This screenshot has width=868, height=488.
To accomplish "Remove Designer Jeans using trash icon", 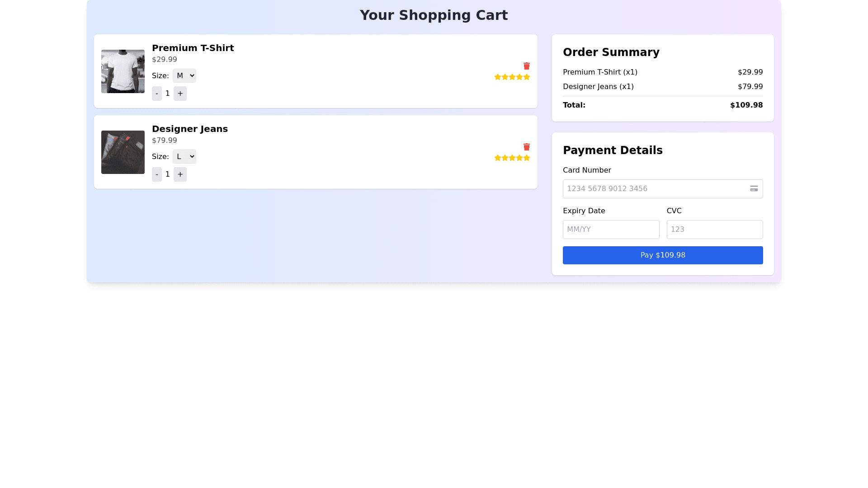I will [x=526, y=147].
